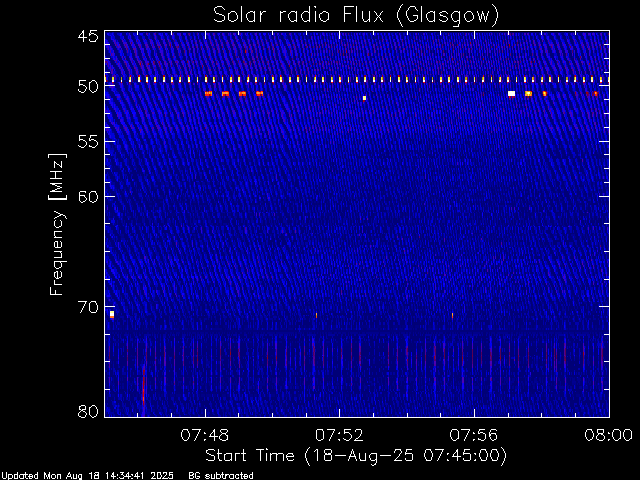Click the 'Start Time (18-Aug-25 07:45:00)' label
This screenshot has width=640, height=480.
pyautogui.click(x=356, y=455)
